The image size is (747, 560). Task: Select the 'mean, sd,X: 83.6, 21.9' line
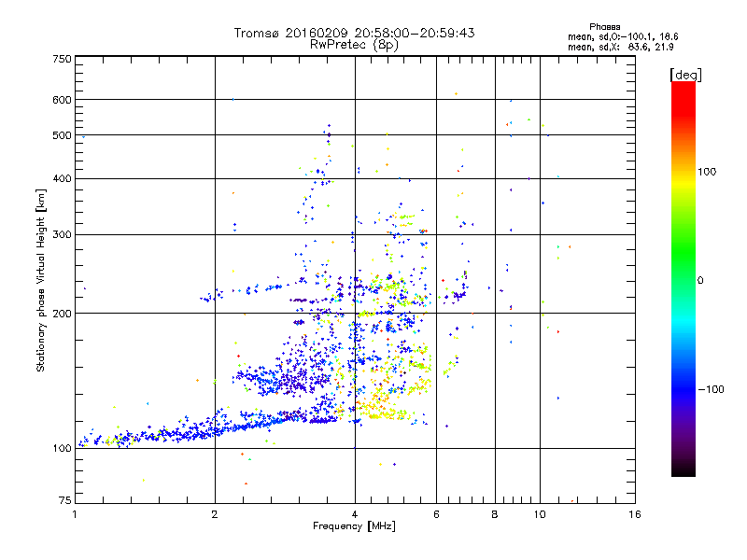pos(620,48)
